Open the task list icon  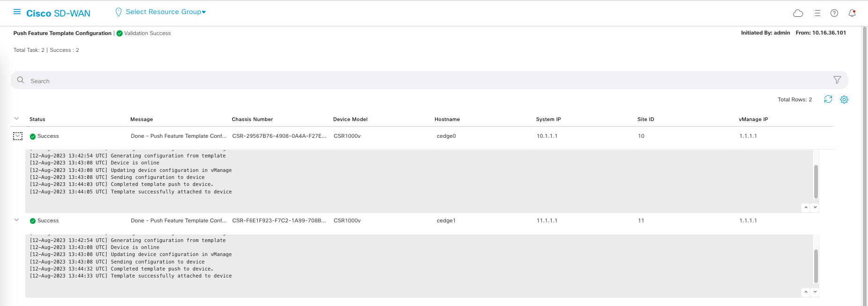coord(817,13)
